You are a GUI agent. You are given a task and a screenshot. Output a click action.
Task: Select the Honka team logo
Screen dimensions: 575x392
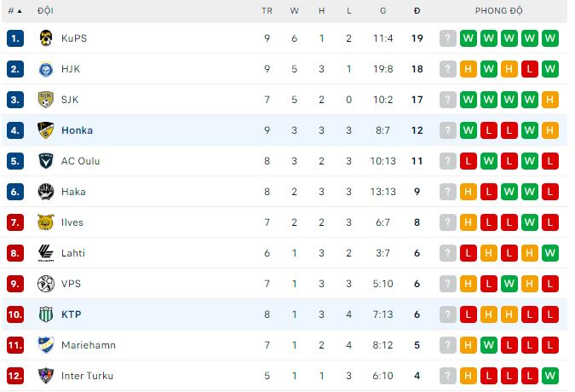[x=46, y=130]
